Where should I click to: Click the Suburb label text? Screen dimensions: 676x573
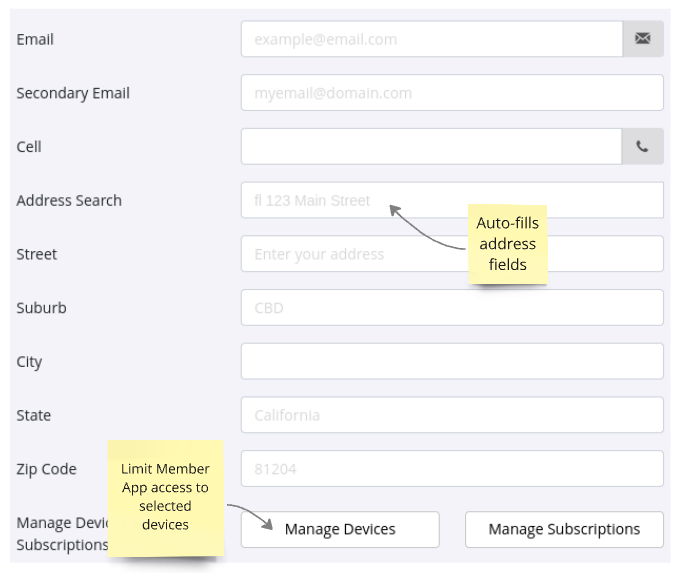(41, 308)
